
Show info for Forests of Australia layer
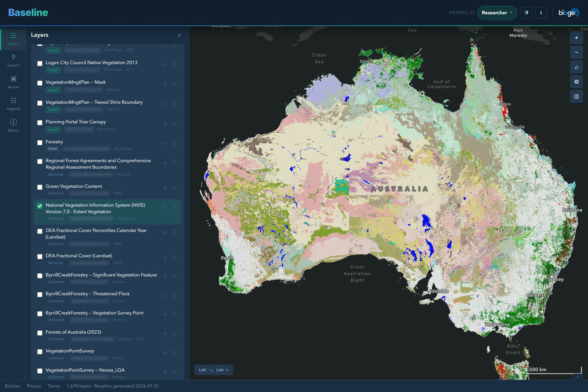click(174, 334)
